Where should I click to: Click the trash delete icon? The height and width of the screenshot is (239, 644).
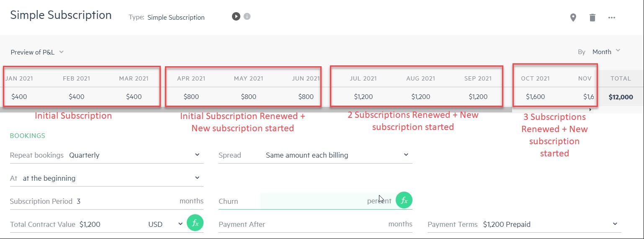(592, 18)
